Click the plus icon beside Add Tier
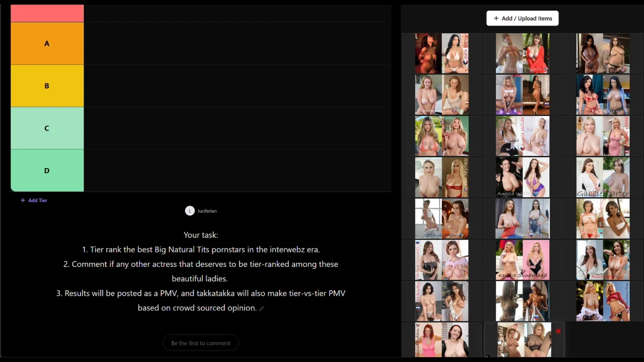The width and height of the screenshot is (644, 362). coord(23,200)
